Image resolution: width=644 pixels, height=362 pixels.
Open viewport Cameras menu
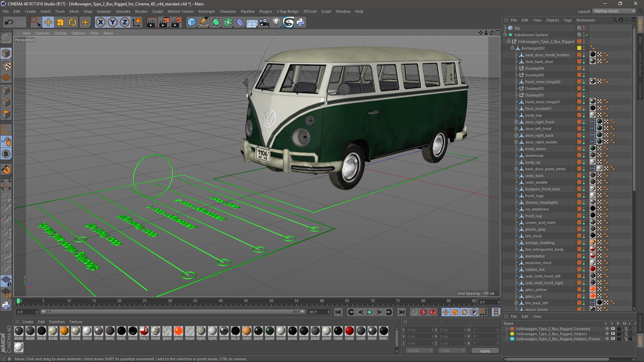tap(42, 33)
